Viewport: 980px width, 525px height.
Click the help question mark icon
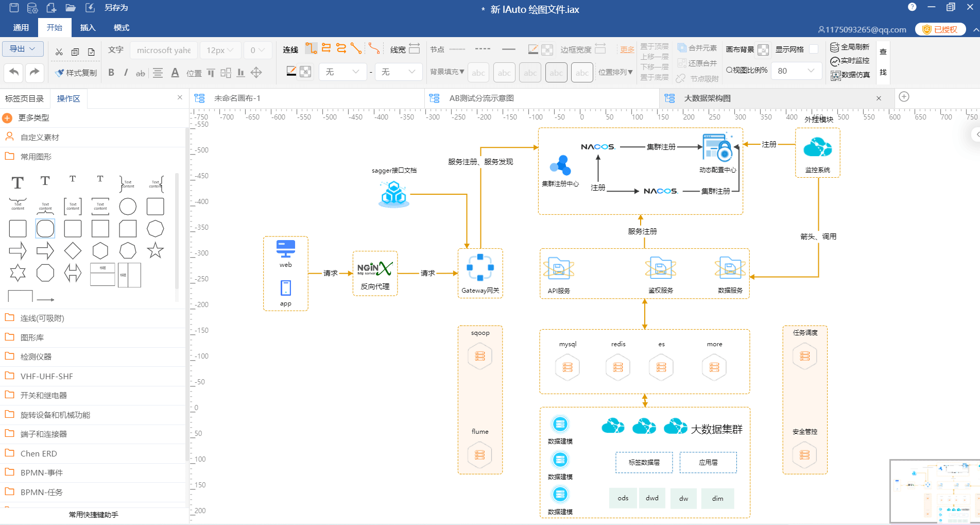[912, 7]
